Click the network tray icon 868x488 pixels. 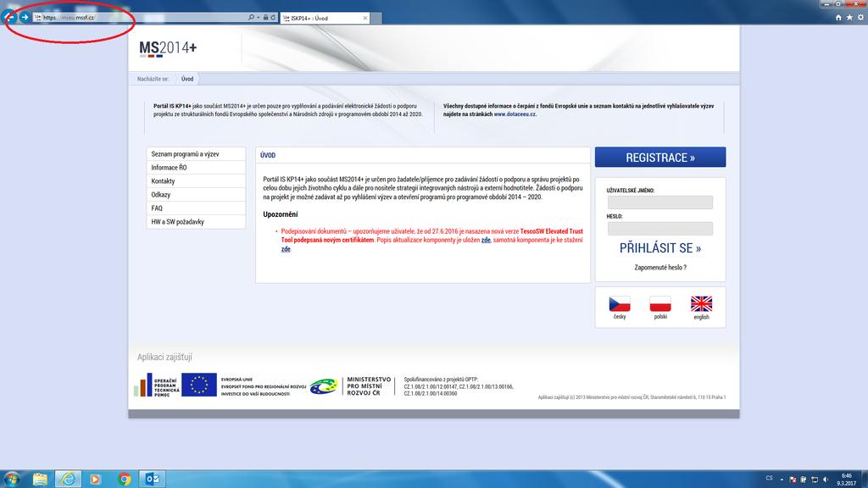pyautogui.click(x=815, y=480)
